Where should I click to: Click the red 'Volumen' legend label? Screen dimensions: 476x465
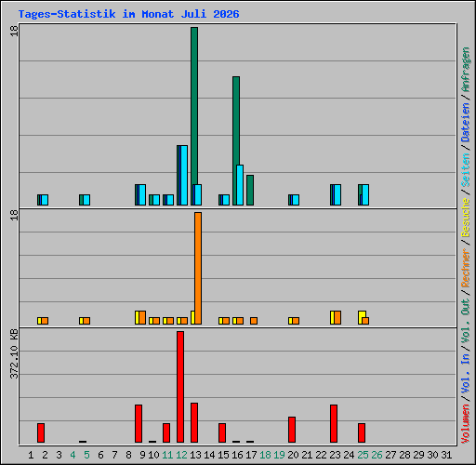point(465,424)
